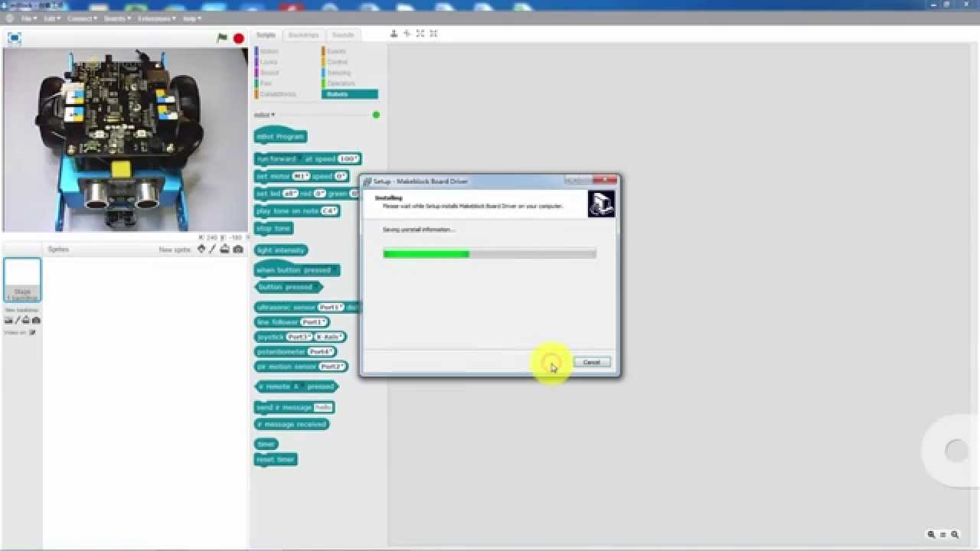The width and height of the screenshot is (980, 551).
Task: Click the hello field in send ir message block
Action: (x=323, y=408)
